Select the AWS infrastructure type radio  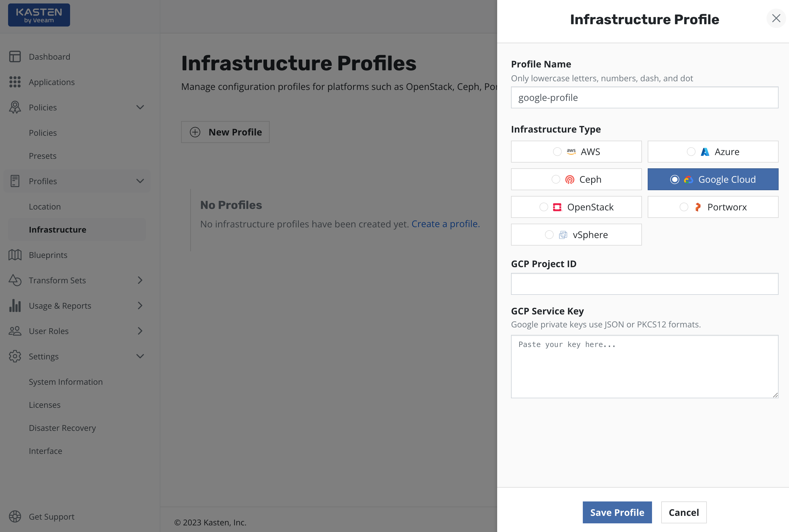(x=557, y=152)
